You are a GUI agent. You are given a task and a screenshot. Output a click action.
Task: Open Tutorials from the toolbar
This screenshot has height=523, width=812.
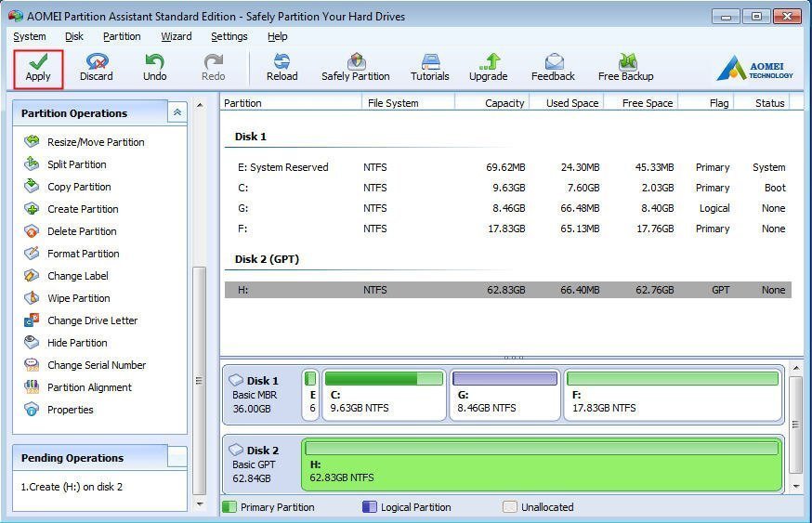[430, 69]
